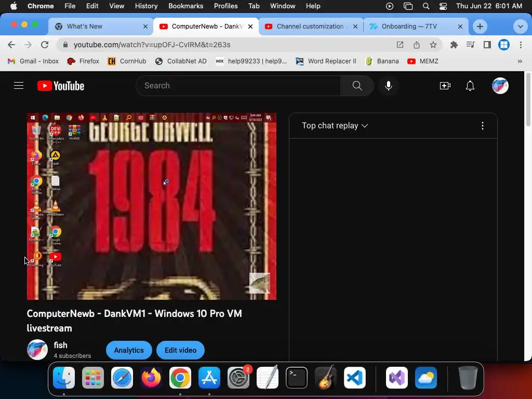Click the page vertical scrollbar
This screenshot has height=399, width=532.
[528, 100]
